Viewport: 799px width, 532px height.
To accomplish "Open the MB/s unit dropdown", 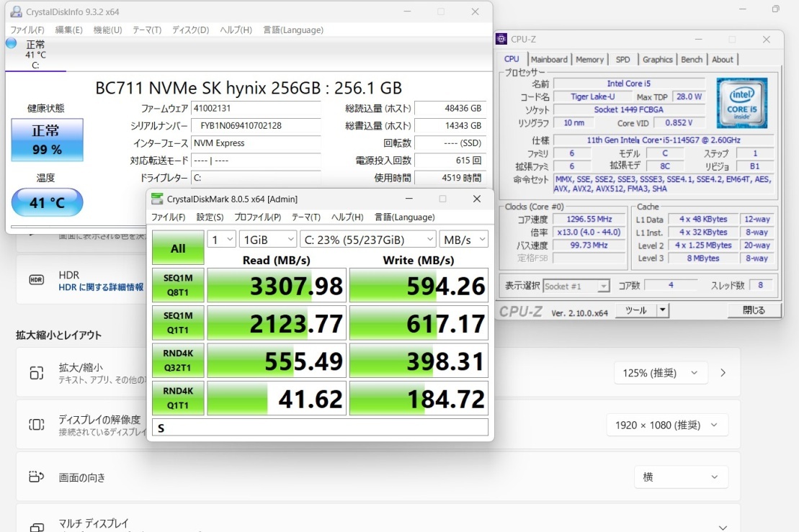I will 465,239.
